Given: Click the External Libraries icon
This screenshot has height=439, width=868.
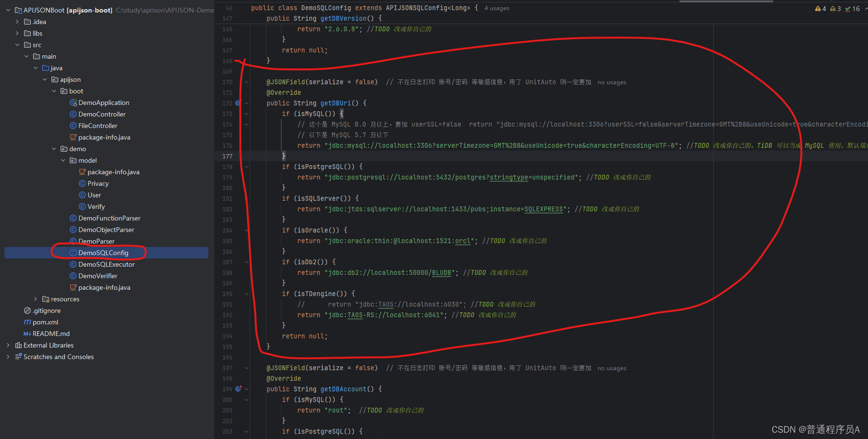Looking at the screenshot, I should (x=18, y=345).
